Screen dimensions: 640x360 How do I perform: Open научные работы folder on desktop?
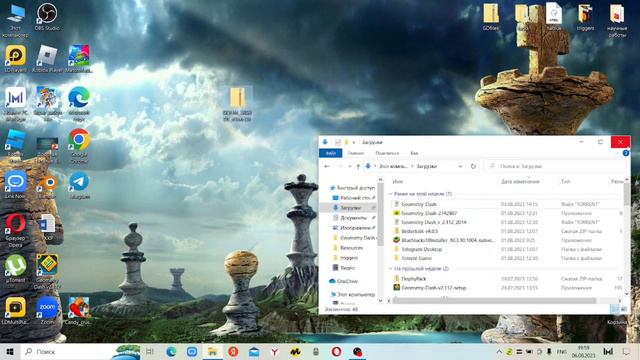(x=617, y=20)
